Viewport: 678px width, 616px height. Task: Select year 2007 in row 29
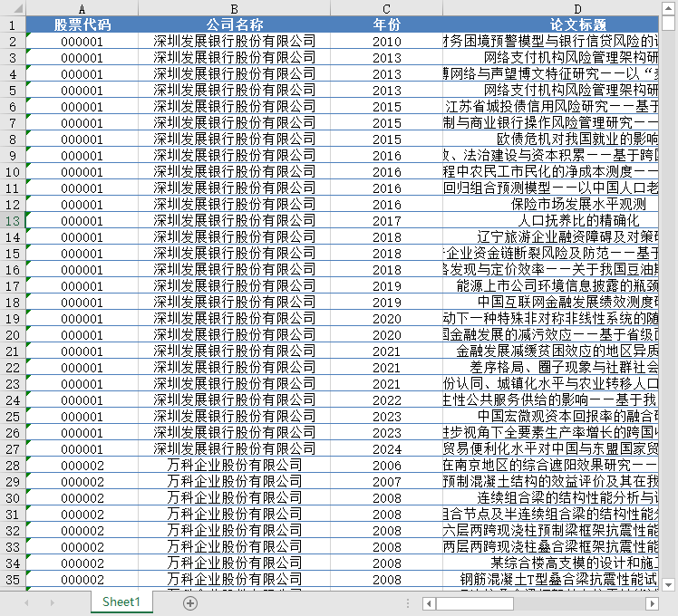pos(386,482)
